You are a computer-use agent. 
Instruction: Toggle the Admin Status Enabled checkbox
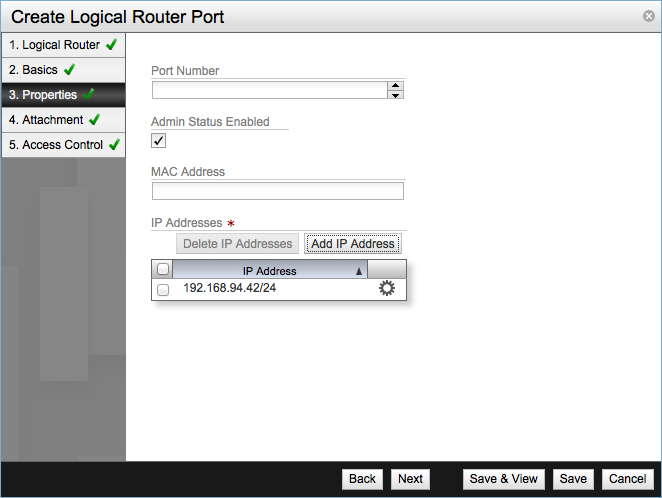pyautogui.click(x=158, y=141)
